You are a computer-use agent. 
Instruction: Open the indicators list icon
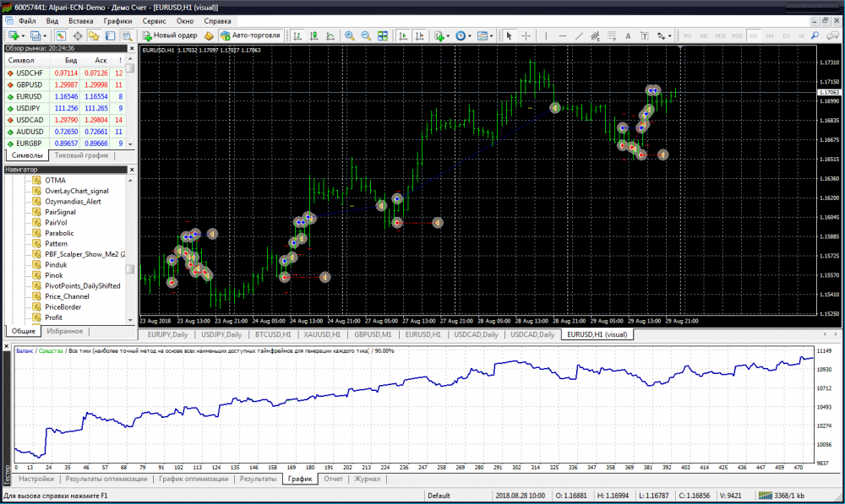(x=439, y=35)
